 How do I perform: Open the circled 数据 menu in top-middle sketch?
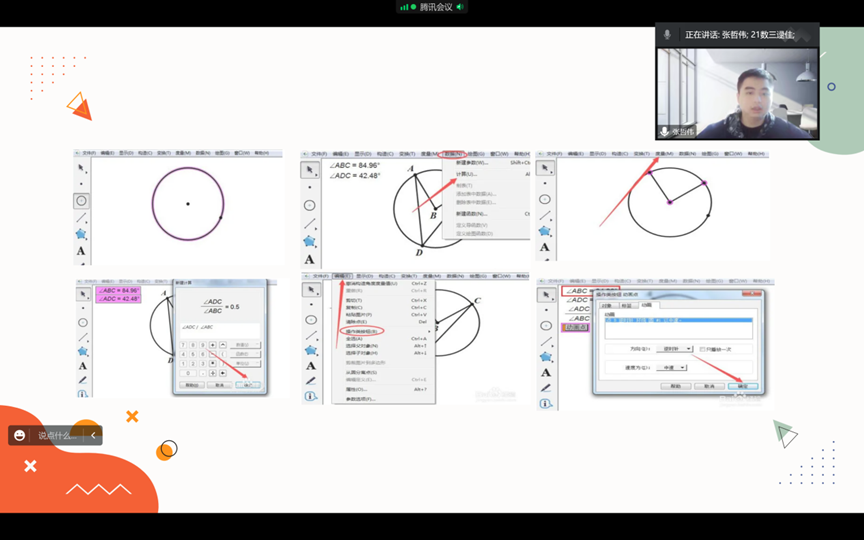tap(451, 154)
